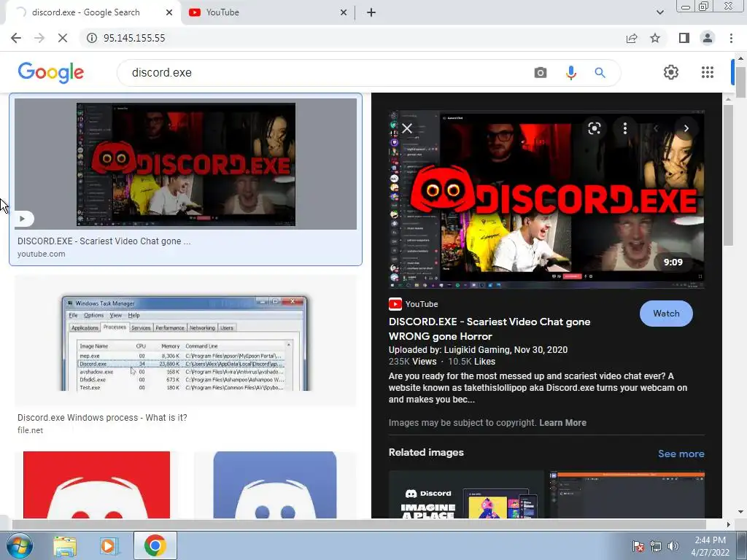Open preview panel more options menu
Viewport: 747px width, 560px height.
(625, 128)
